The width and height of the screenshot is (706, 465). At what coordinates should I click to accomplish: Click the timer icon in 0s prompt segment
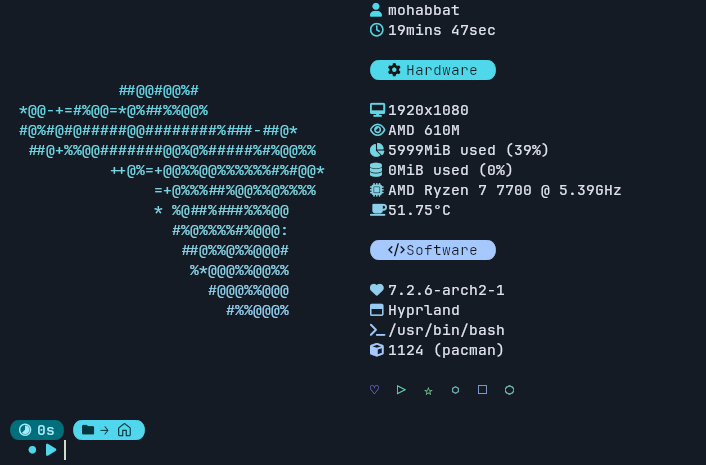(25, 430)
